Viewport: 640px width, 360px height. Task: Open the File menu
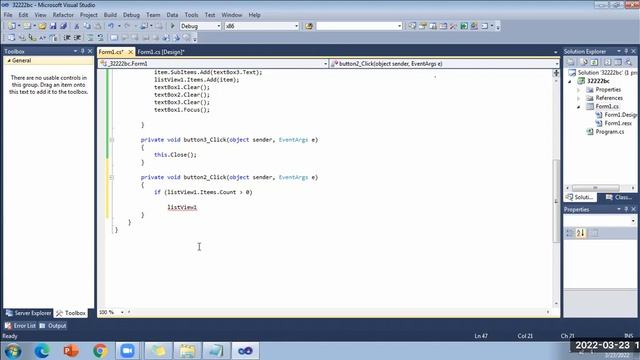(8, 15)
